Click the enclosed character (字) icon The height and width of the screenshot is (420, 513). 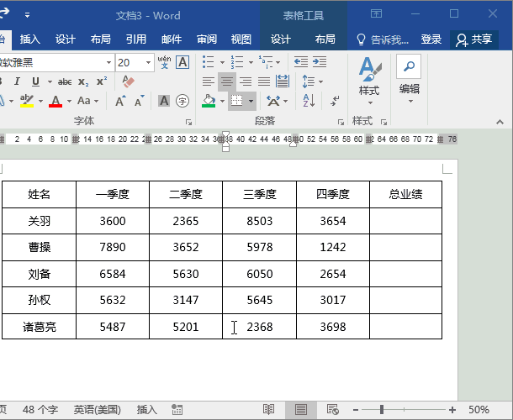[182, 101]
